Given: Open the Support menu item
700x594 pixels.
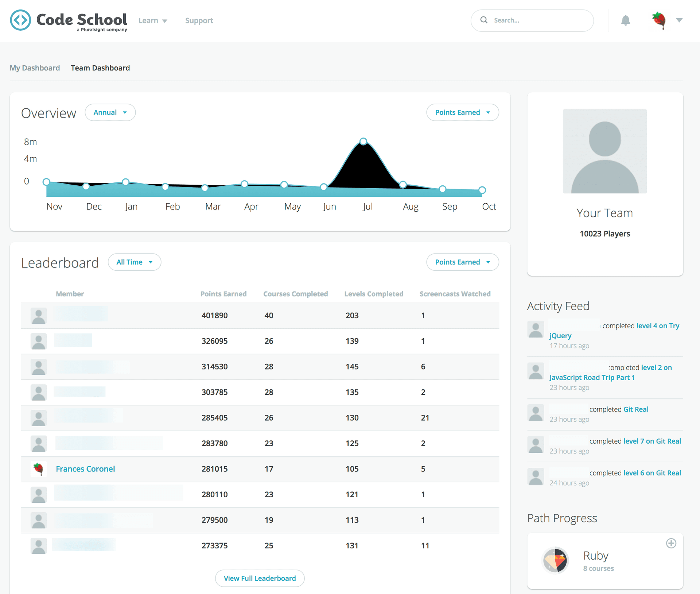Looking at the screenshot, I should coord(199,20).
